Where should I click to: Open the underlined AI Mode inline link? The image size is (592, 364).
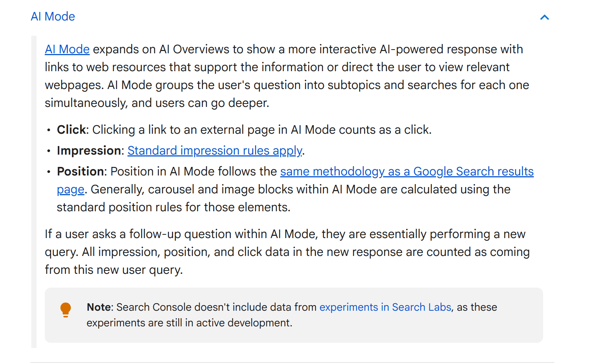[67, 49]
